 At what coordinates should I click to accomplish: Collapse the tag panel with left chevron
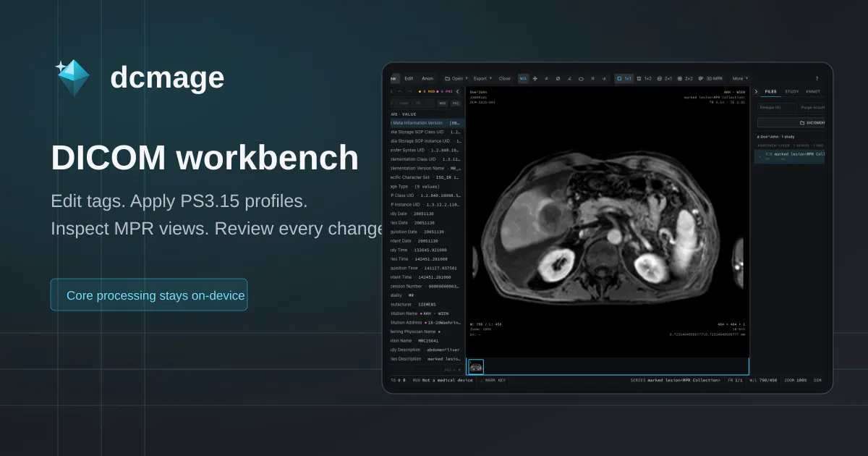click(457, 92)
